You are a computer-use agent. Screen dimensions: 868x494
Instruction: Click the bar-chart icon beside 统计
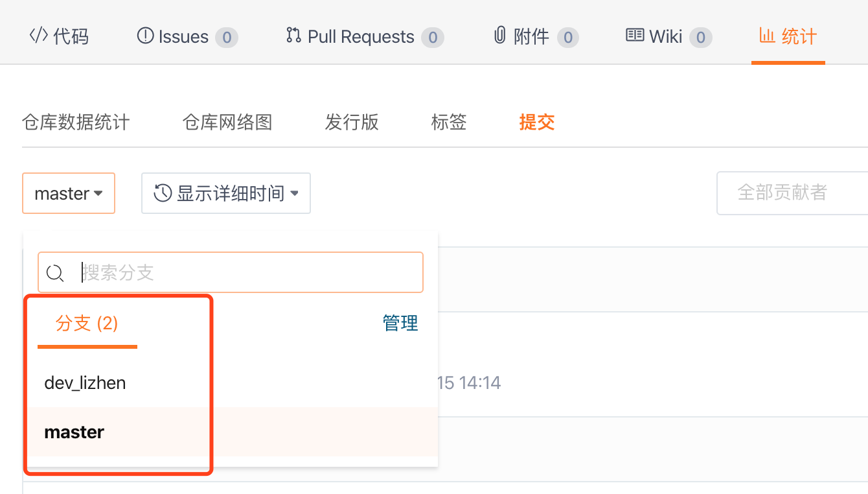[767, 37]
